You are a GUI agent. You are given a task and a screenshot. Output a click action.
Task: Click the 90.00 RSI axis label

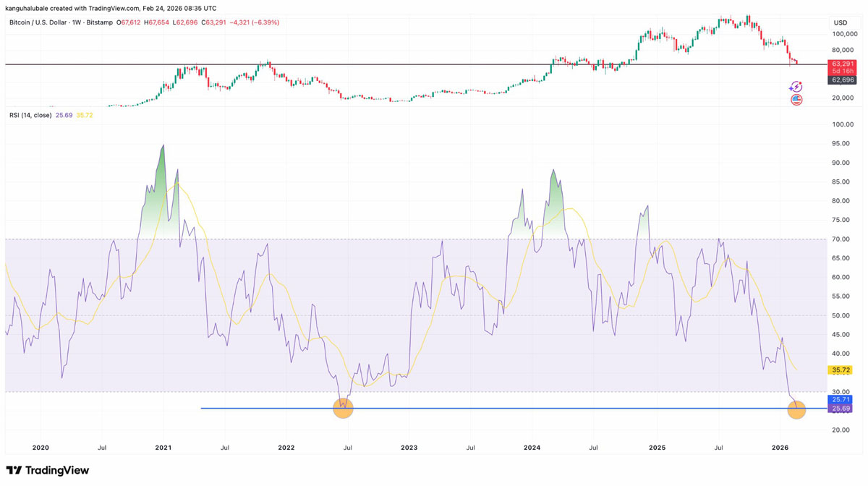point(841,163)
